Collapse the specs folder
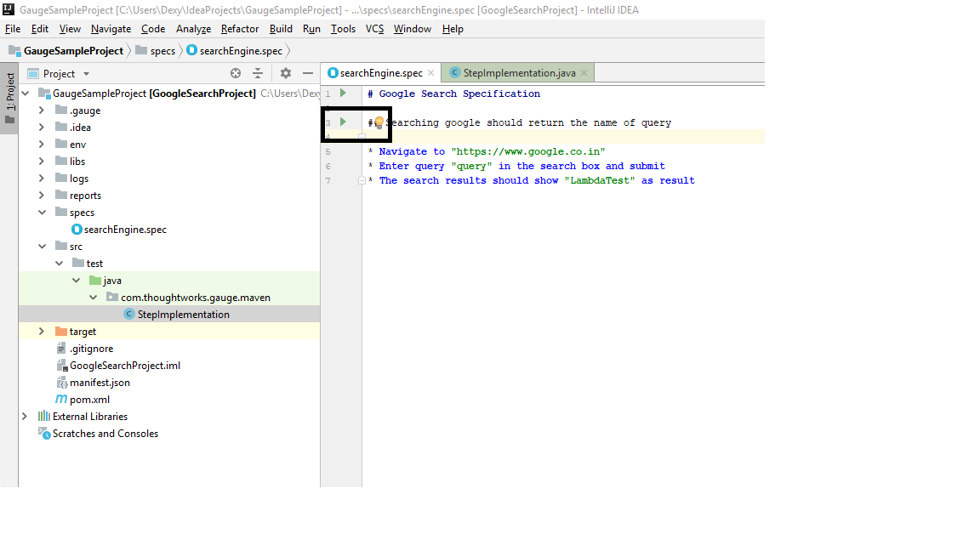The image size is (980, 551). point(42,213)
